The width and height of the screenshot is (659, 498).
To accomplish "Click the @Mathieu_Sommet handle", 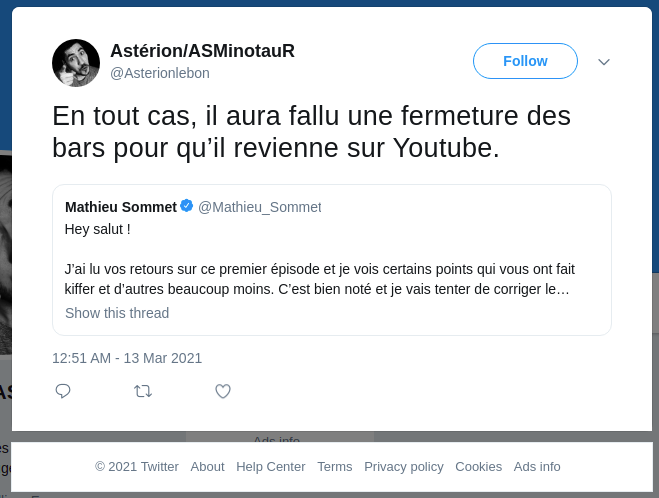I will click(x=260, y=207).
